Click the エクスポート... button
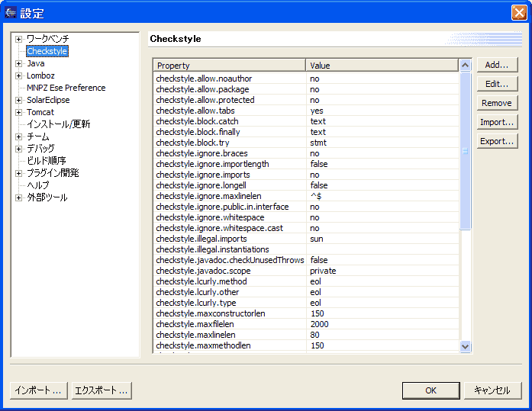This screenshot has height=411, width=532. pyautogui.click(x=102, y=390)
